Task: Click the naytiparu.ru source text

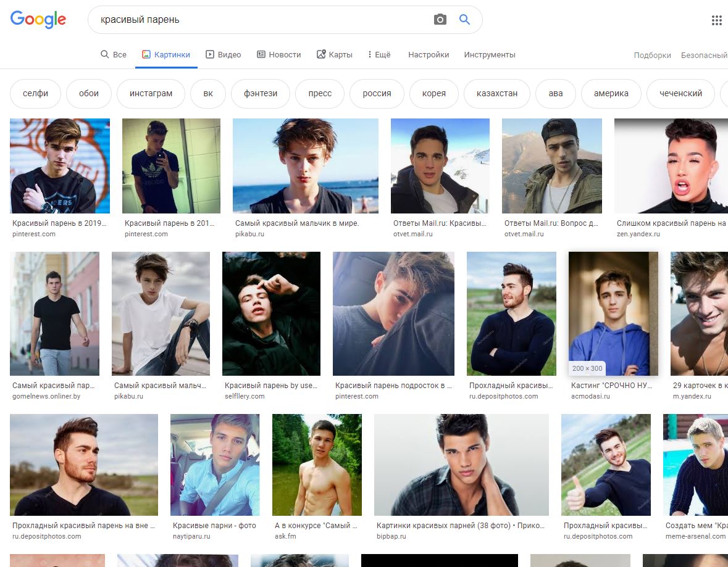Action: 191,536
